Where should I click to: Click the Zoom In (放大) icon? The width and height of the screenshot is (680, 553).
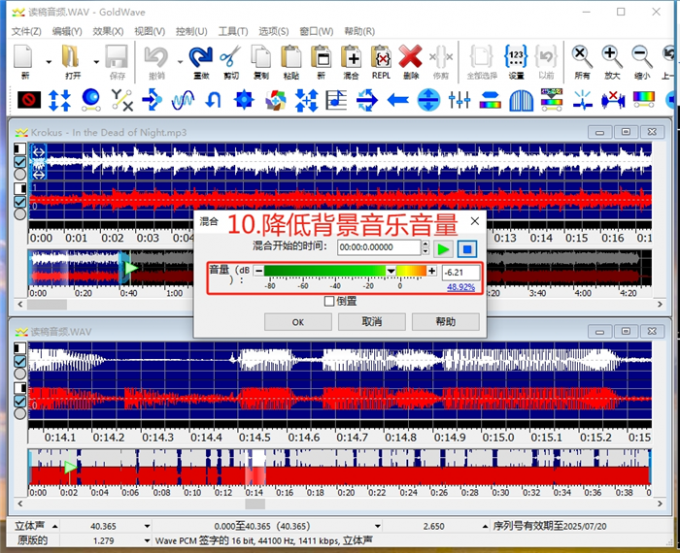point(612,57)
